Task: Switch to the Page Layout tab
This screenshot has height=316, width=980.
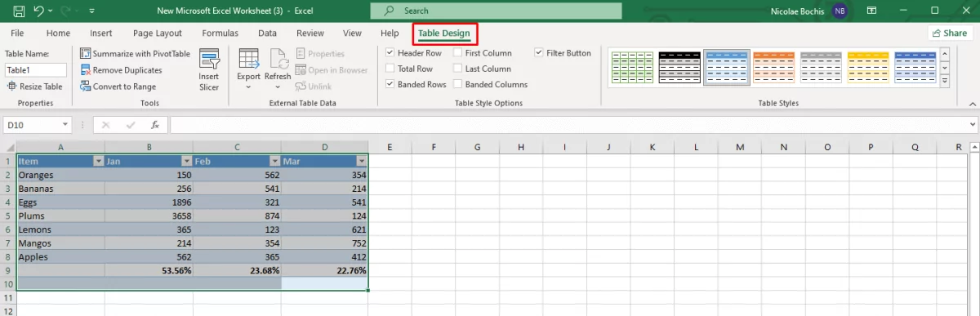Action: click(x=158, y=33)
